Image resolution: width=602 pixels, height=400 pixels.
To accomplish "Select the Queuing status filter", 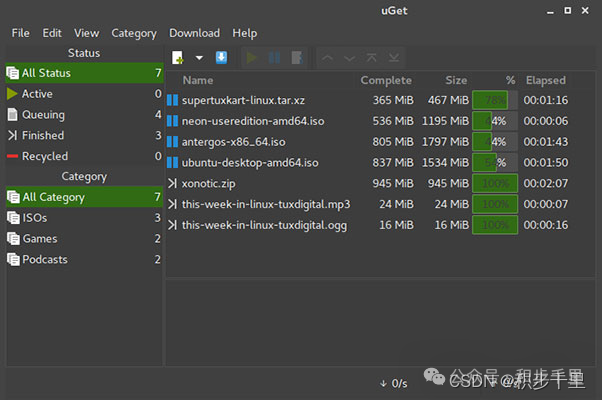I will click(84, 114).
